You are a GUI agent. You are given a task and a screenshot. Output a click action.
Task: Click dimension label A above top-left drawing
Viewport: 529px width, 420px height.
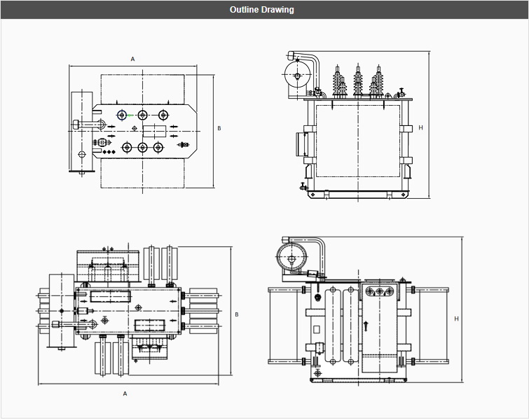(x=132, y=59)
